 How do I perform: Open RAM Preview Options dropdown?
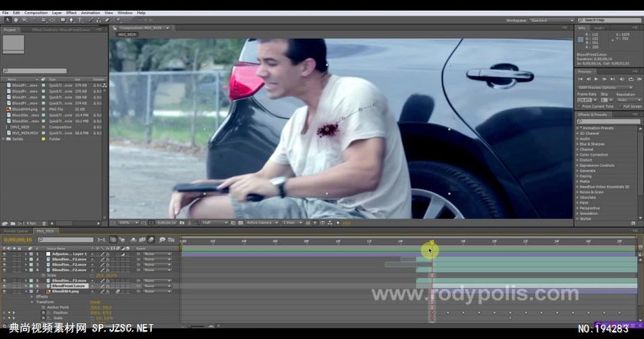coord(605,87)
